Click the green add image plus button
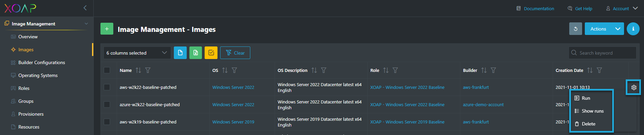Screen dimensions: 644x135 [107, 29]
